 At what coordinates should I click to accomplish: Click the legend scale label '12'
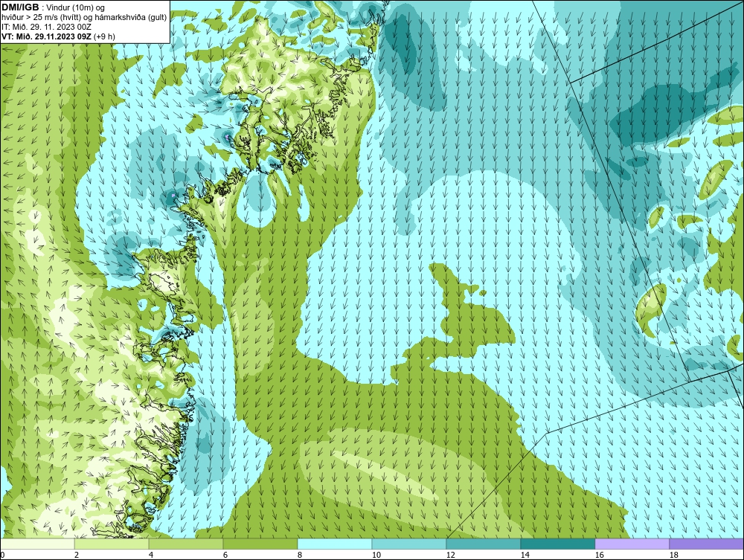tap(450, 555)
